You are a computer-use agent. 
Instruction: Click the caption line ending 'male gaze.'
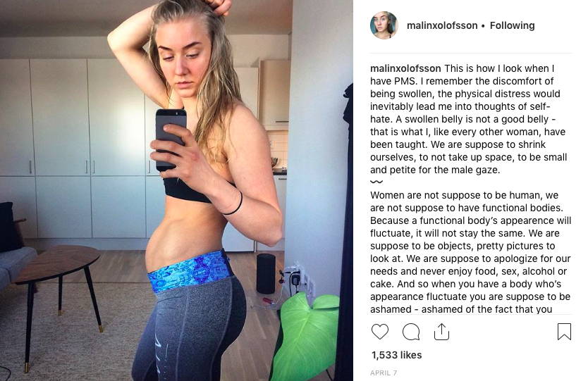435,170
